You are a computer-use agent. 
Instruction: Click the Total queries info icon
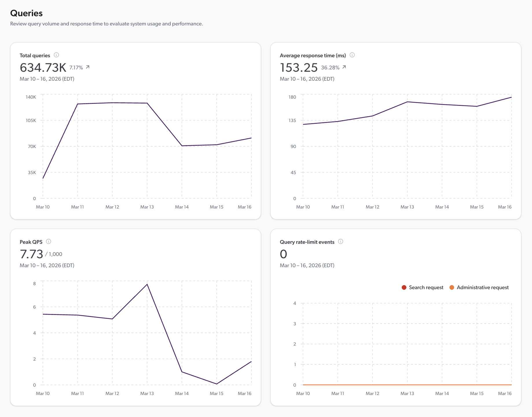[x=57, y=55]
